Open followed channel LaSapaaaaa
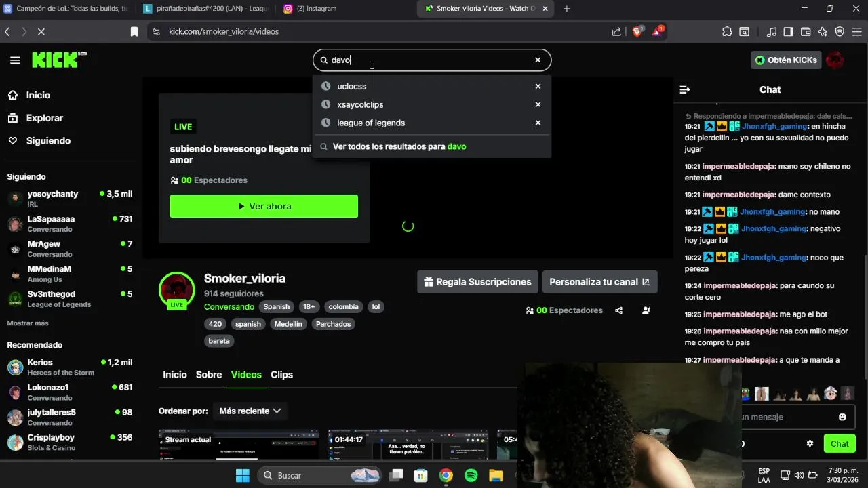Image resolution: width=868 pixels, height=488 pixels. (x=70, y=224)
